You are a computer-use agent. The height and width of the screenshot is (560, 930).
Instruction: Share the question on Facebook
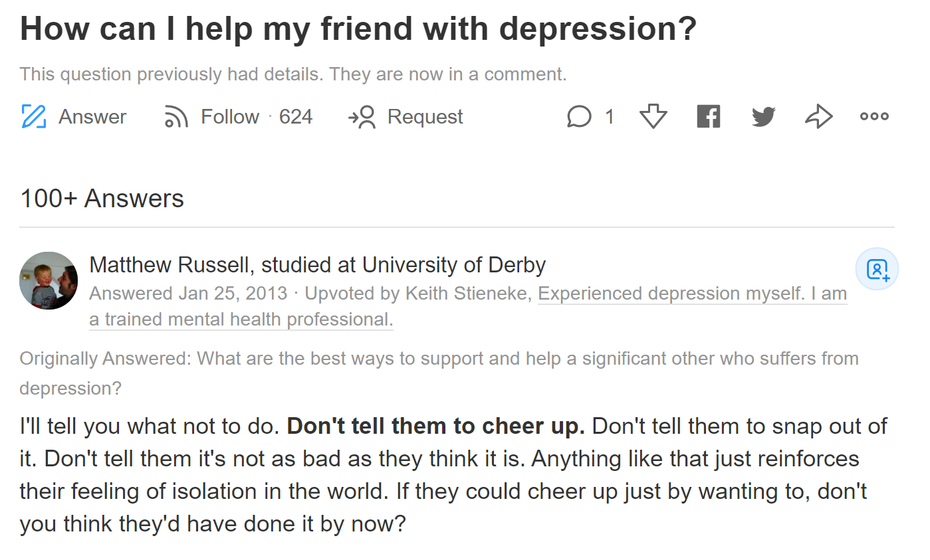pos(708,116)
